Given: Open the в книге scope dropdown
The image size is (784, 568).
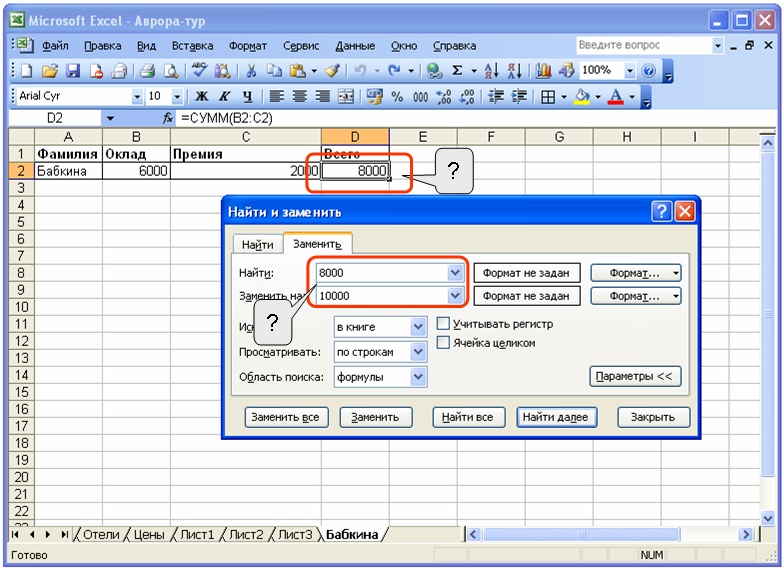Looking at the screenshot, I should pos(418,327).
